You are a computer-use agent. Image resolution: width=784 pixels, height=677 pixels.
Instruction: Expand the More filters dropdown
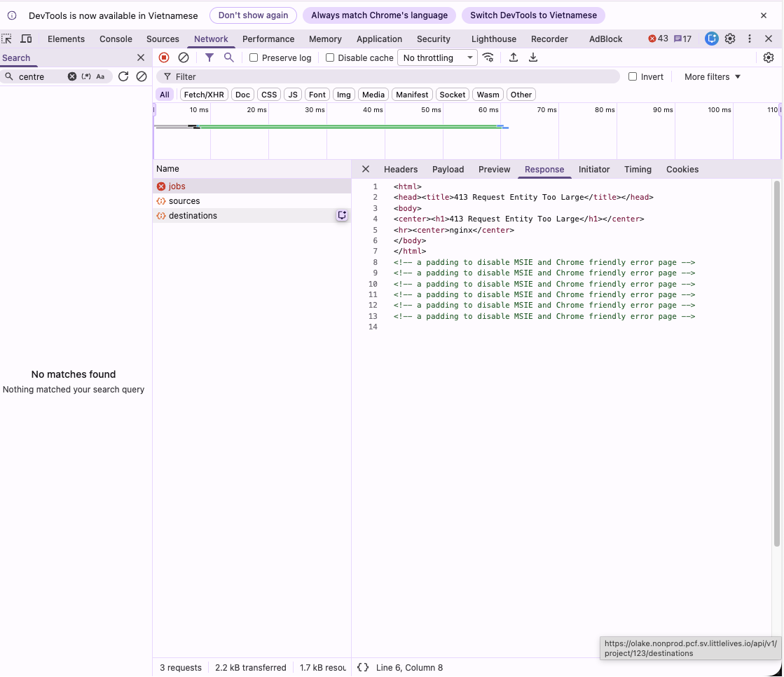(712, 76)
